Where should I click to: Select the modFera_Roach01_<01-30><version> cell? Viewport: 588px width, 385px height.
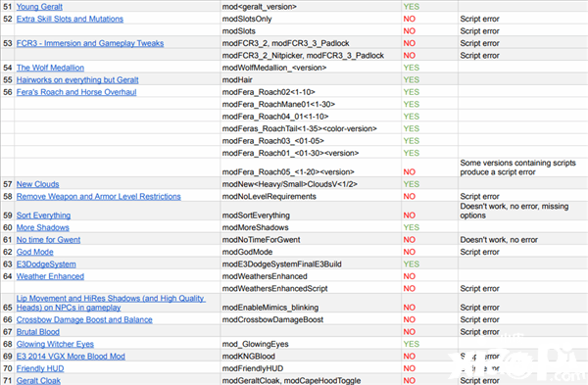point(311,153)
